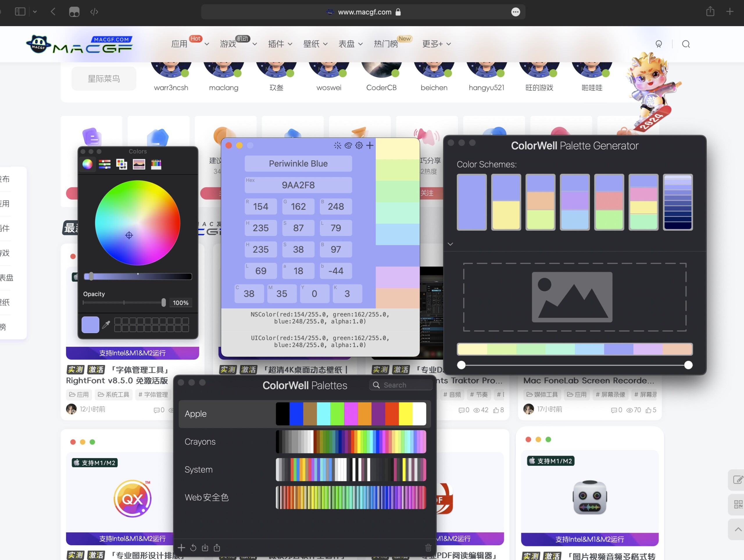Delete palette using the trash icon
744x560 pixels.
click(x=428, y=548)
